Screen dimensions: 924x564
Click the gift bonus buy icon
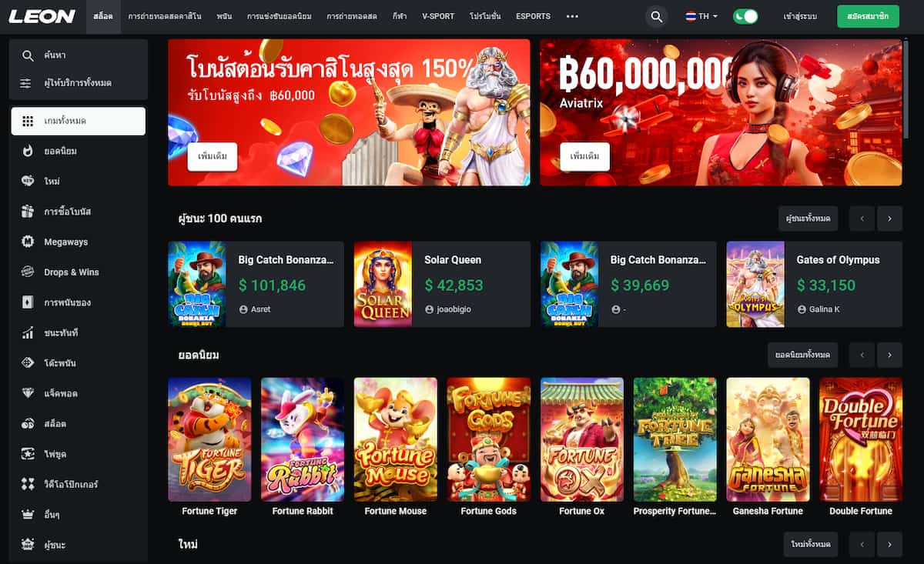point(28,211)
